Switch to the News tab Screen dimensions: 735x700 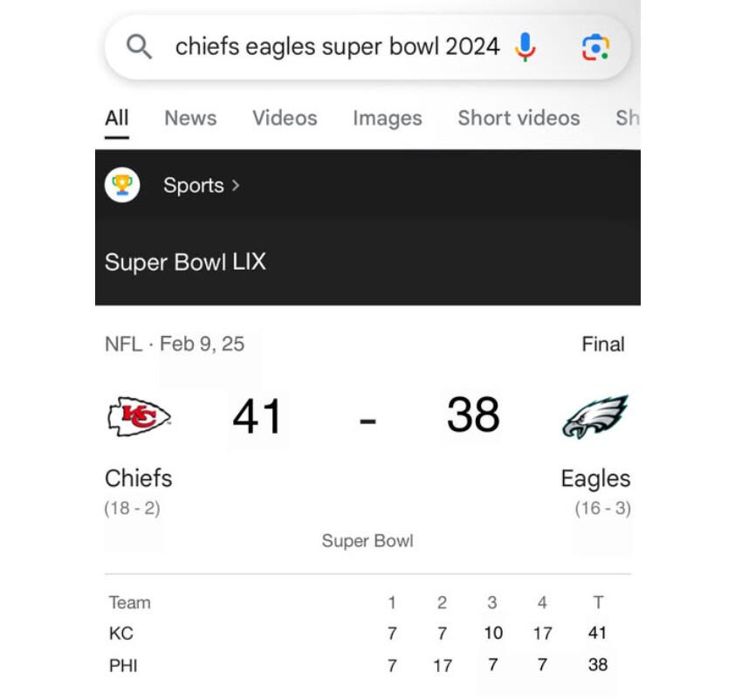[190, 119]
